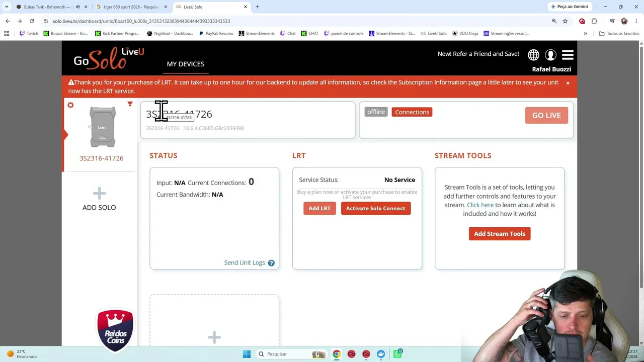Open the painel de controle bookmark
The image size is (644, 362).
[x=344, y=34]
